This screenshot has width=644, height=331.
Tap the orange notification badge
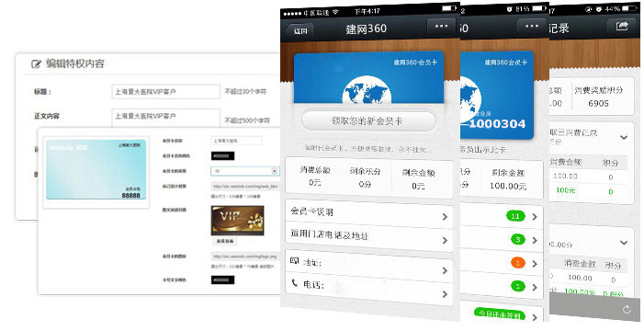[518, 263]
